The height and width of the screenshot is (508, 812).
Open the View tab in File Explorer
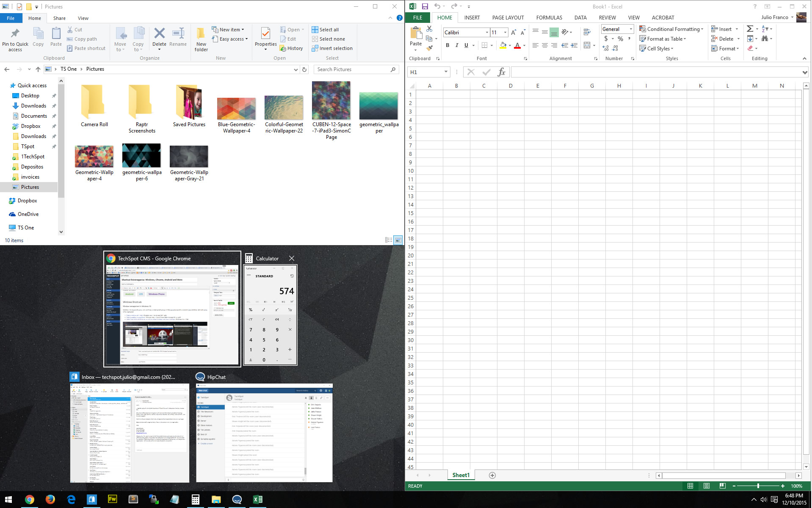tap(83, 18)
